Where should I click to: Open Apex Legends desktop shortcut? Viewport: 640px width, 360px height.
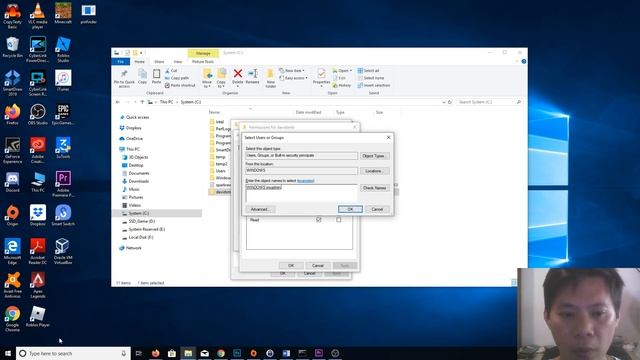tap(38, 285)
